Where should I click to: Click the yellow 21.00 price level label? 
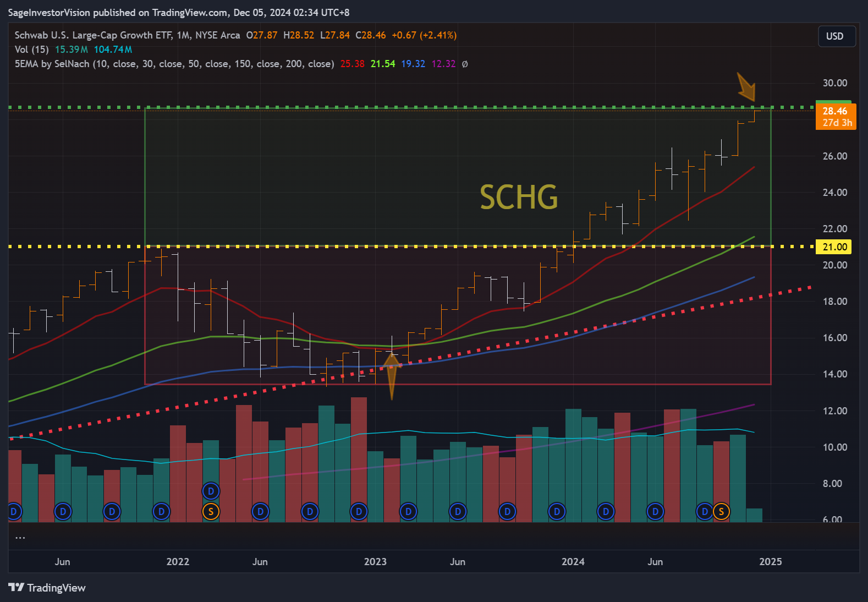click(x=834, y=247)
